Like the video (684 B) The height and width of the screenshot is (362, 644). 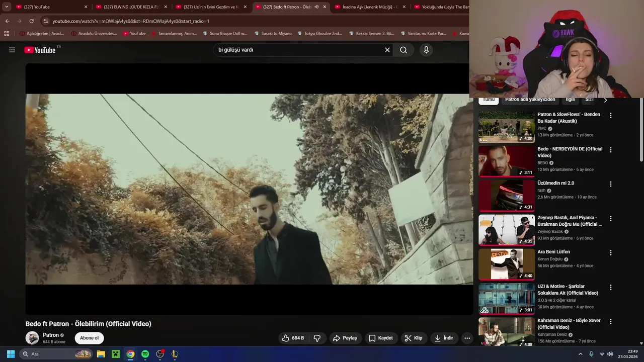[293, 338]
